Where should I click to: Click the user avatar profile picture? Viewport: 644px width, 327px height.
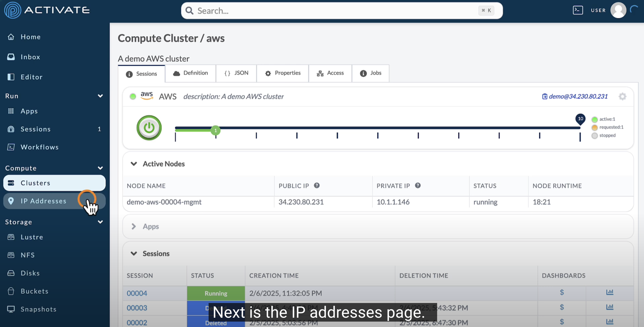(x=618, y=10)
